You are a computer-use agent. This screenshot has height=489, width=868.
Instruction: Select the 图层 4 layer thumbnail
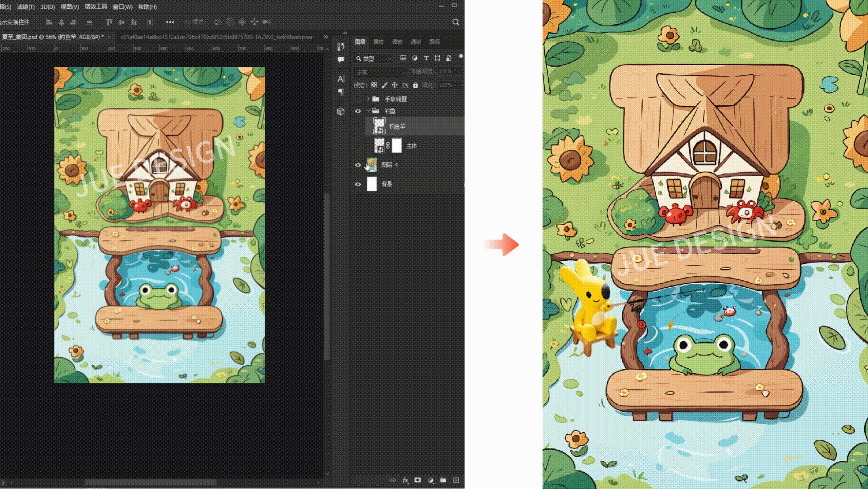click(x=372, y=165)
